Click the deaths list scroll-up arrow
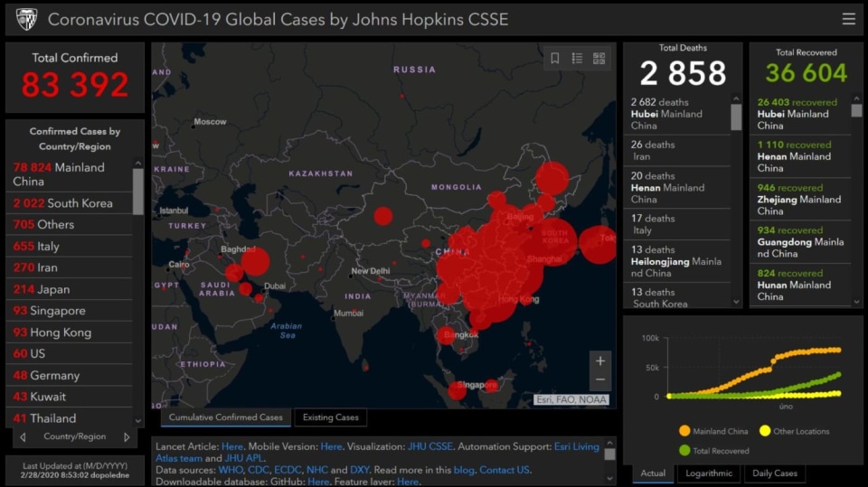Viewport: 868px width, 487px height. [736, 98]
